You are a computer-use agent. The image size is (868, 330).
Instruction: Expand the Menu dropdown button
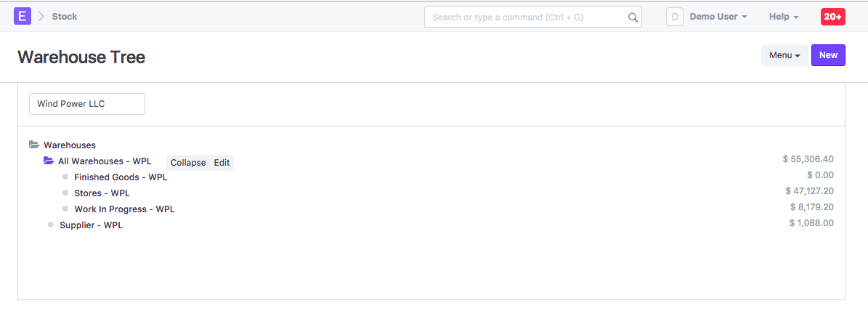click(x=785, y=55)
